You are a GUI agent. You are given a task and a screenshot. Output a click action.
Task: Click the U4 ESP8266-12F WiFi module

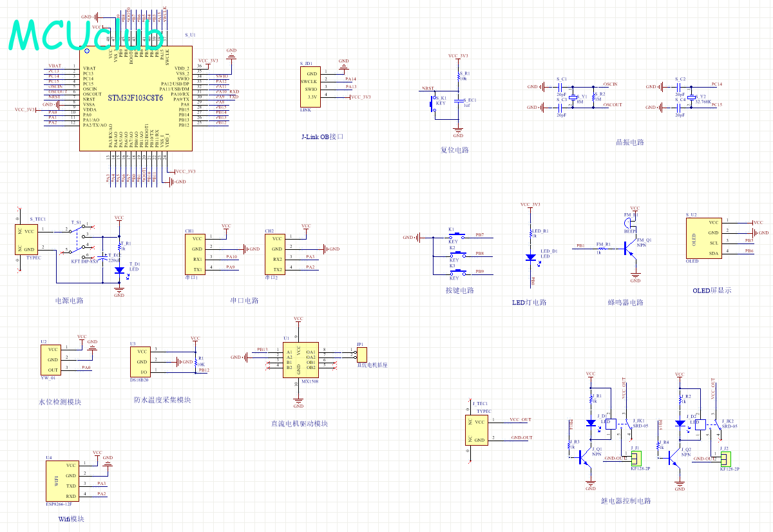click(61, 480)
